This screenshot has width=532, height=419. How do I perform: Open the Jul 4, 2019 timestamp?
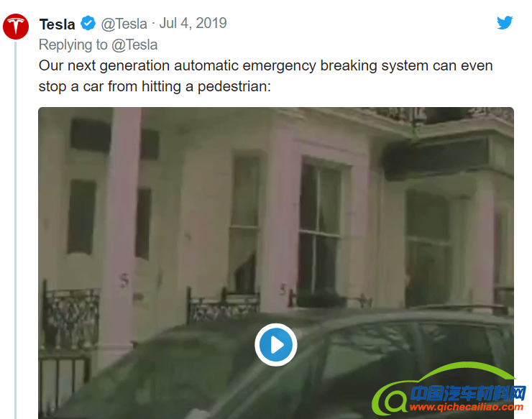[x=193, y=24]
